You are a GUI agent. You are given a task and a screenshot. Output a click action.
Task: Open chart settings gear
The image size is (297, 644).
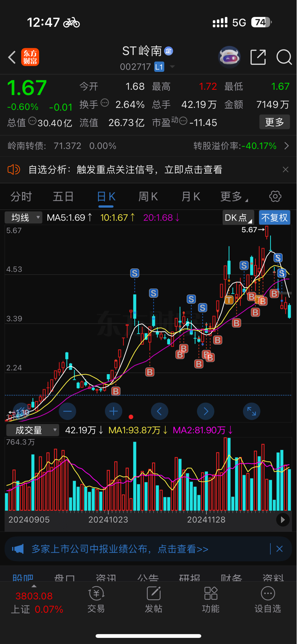coord(275,196)
